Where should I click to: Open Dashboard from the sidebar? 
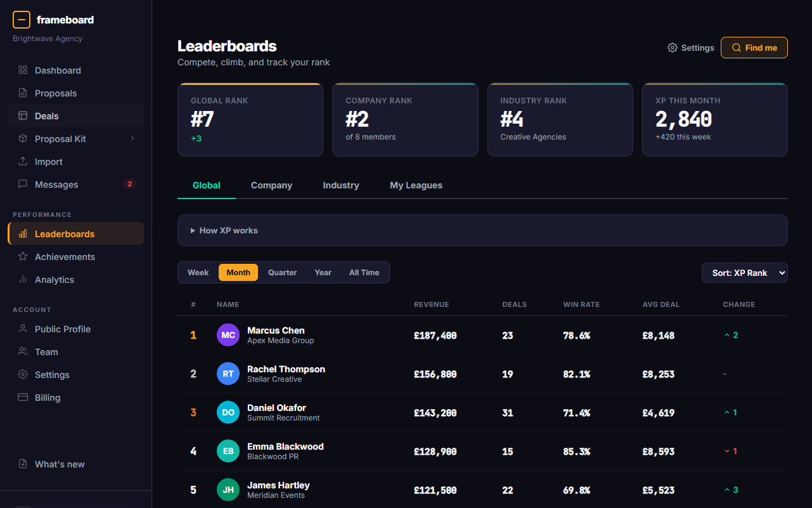pos(76,70)
